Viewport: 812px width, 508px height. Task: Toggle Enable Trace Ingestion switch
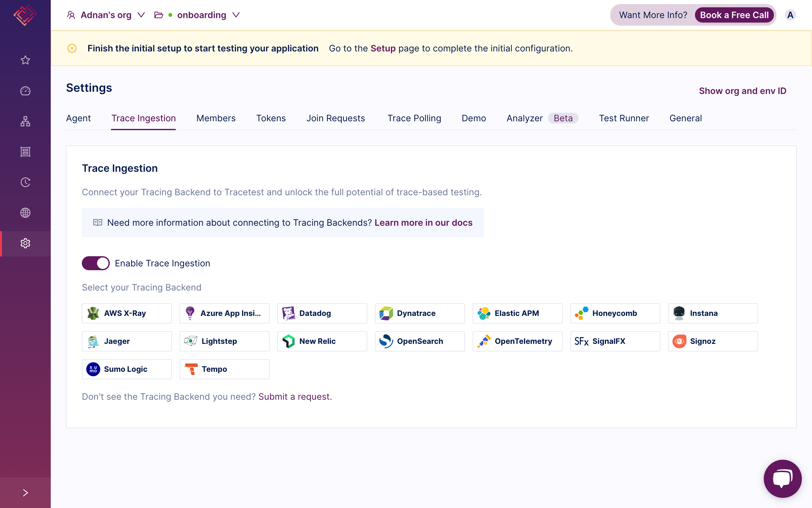click(95, 263)
